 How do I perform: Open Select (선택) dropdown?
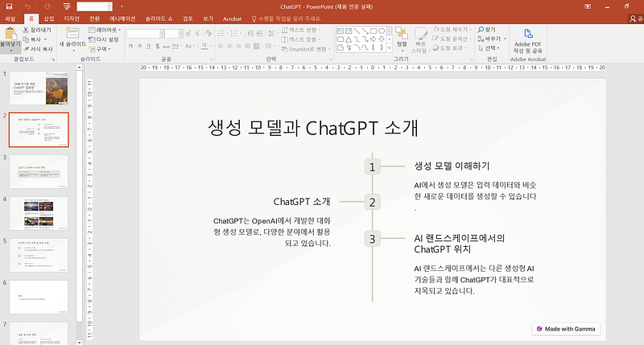489,48
